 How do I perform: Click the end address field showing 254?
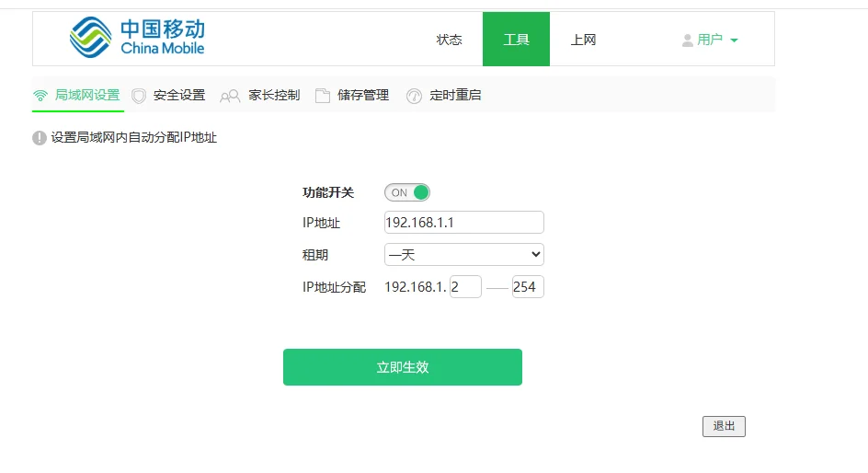528,286
